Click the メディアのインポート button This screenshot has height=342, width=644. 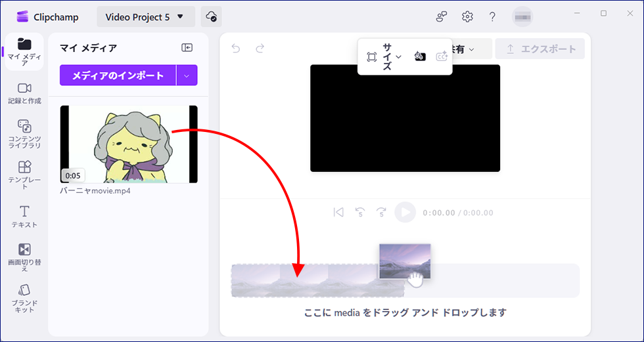click(118, 75)
